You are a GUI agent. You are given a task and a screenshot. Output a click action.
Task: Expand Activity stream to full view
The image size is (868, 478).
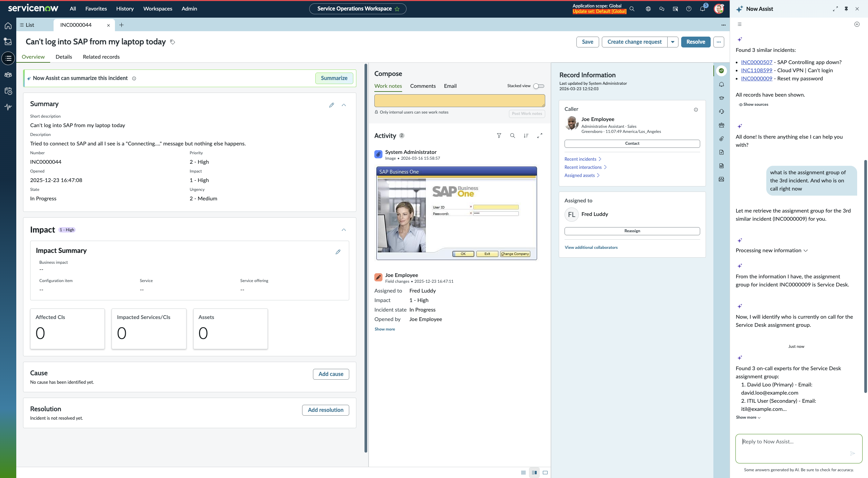[x=540, y=136]
